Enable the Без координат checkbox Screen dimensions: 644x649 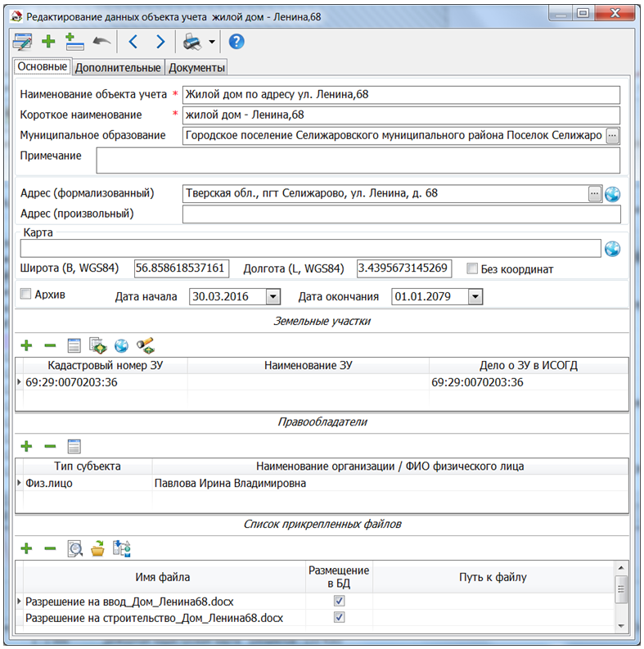(x=472, y=268)
